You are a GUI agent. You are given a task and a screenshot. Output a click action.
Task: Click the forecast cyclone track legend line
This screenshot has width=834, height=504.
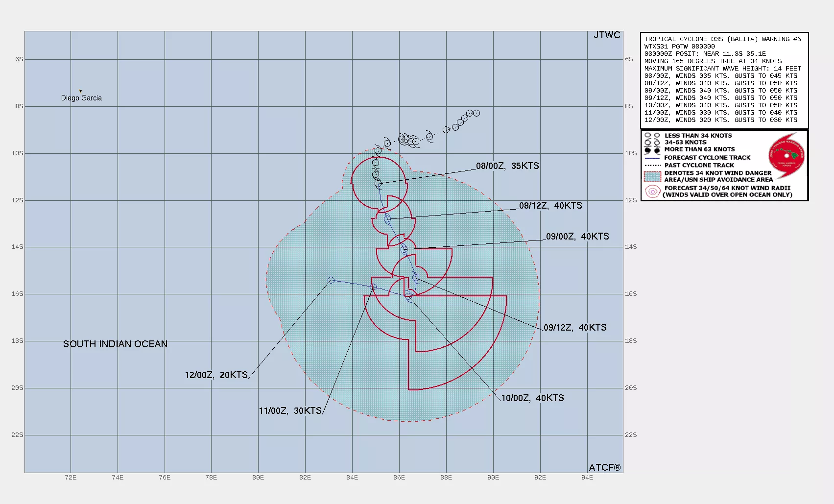coord(652,158)
